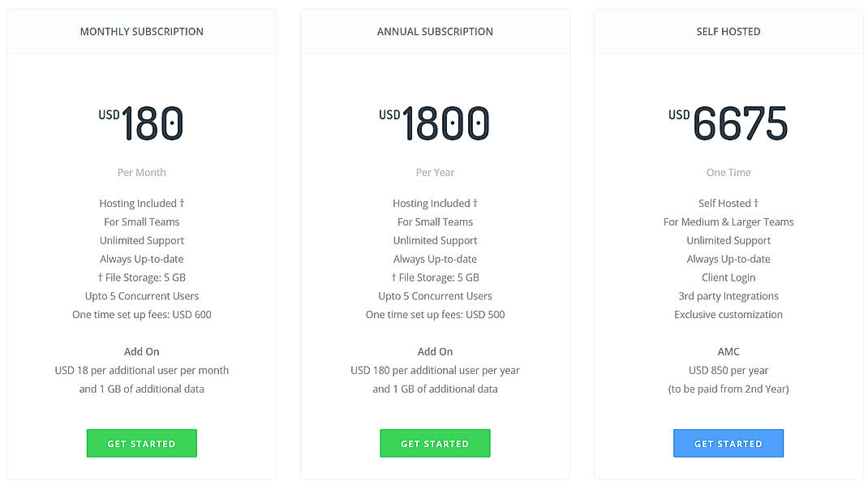Click the Add On heading in monthly card
The height and width of the screenshot is (486, 868).
tap(141, 351)
